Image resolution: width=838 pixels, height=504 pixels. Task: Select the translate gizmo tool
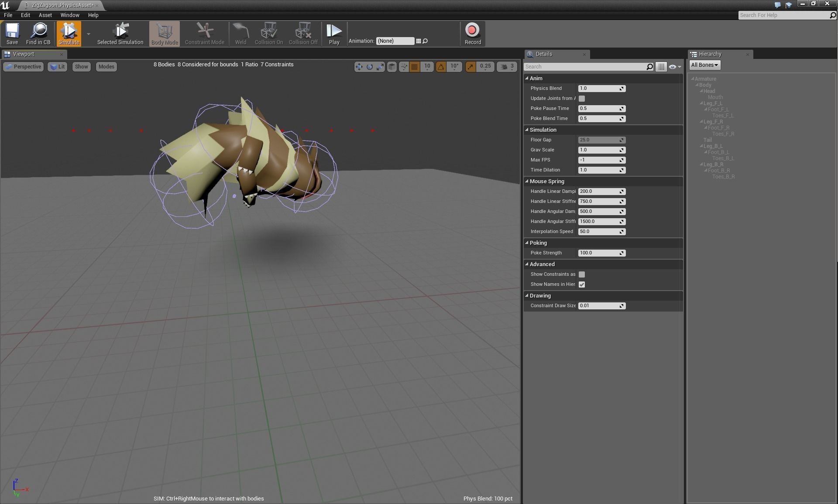click(x=359, y=67)
